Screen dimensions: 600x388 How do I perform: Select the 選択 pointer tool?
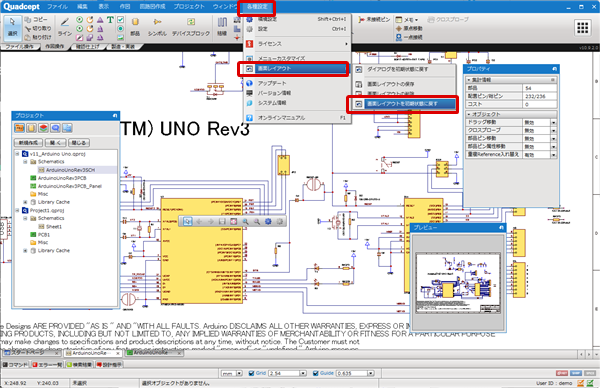click(x=13, y=27)
